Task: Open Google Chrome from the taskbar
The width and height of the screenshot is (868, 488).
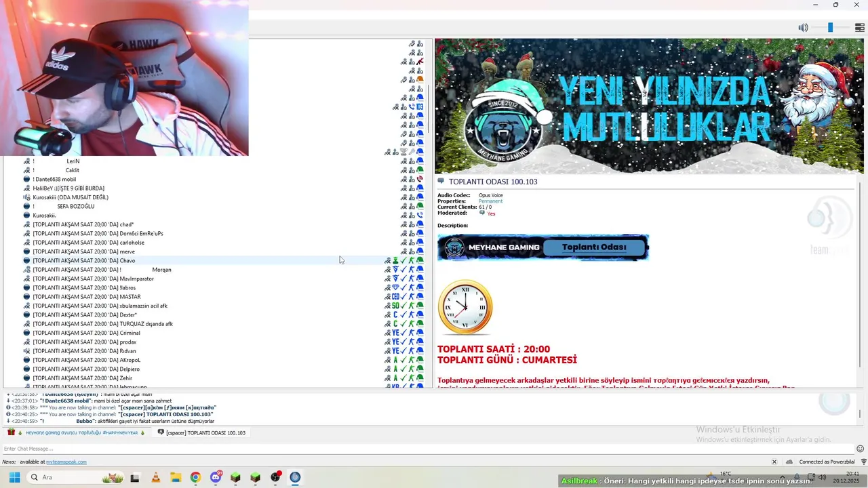Action: point(195,477)
